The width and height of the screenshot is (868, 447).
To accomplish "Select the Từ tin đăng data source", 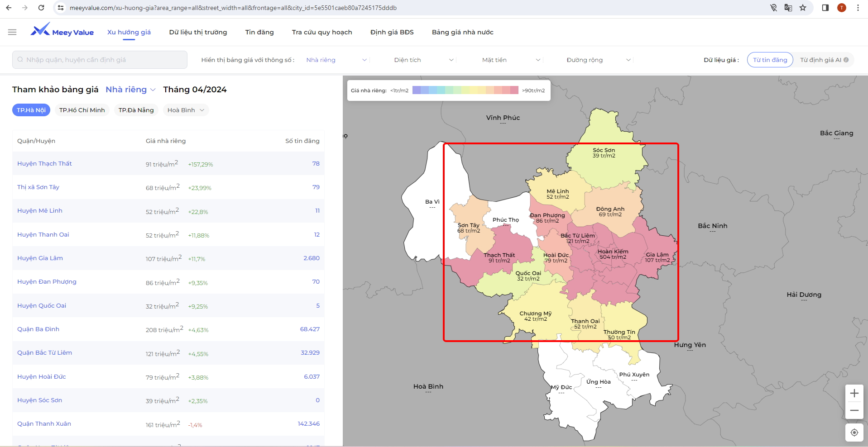I will click(x=770, y=60).
